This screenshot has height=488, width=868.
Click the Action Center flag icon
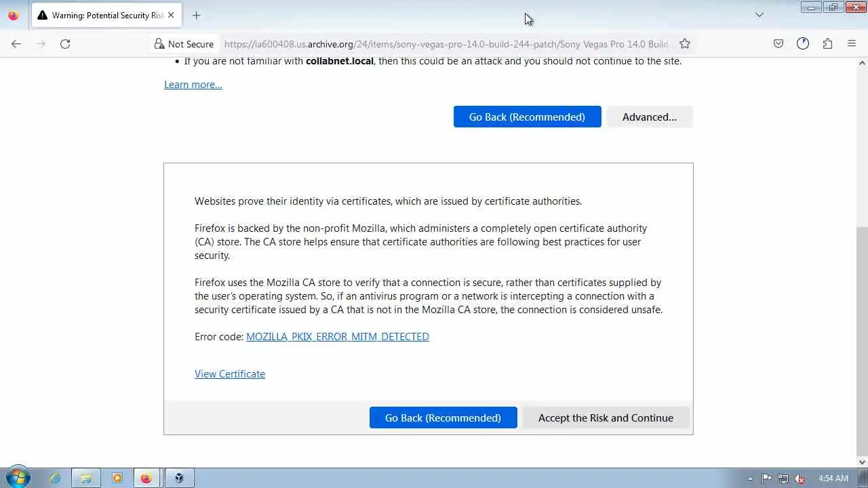767,479
